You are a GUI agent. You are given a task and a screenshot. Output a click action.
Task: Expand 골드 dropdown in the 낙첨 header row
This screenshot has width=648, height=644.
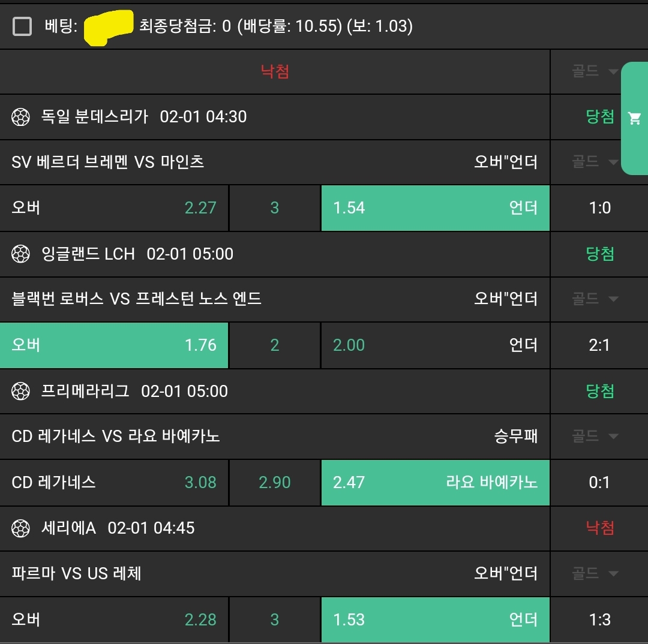coord(594,72)
